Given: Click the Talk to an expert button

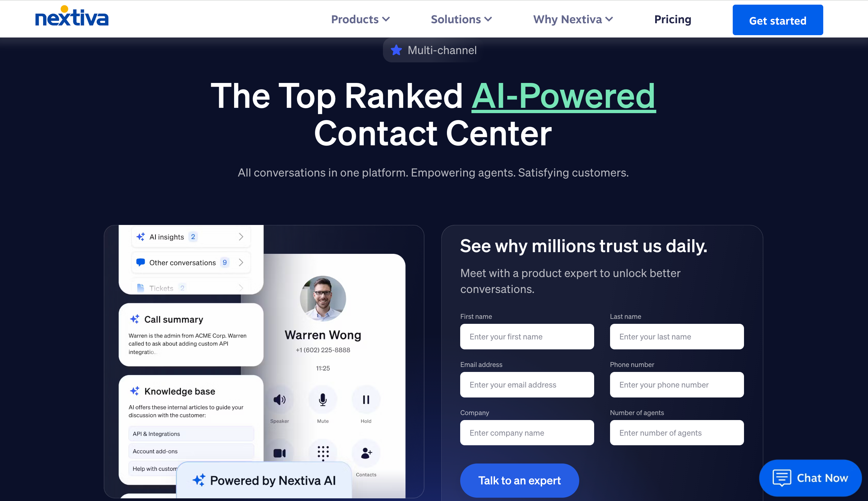Looking at the screenshot, I should click(x=519, y=480).
